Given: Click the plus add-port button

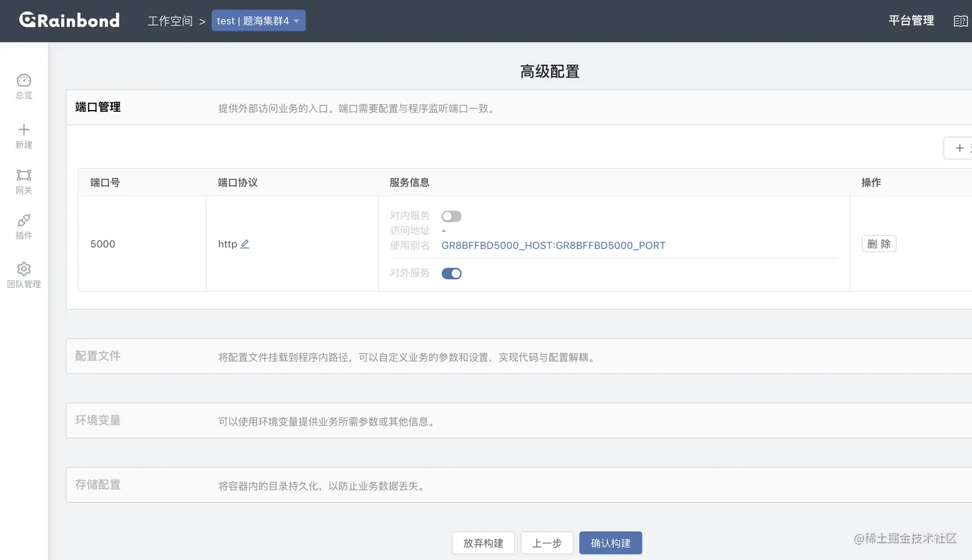Looking at the screenshot, I should [x=959, y=148].
